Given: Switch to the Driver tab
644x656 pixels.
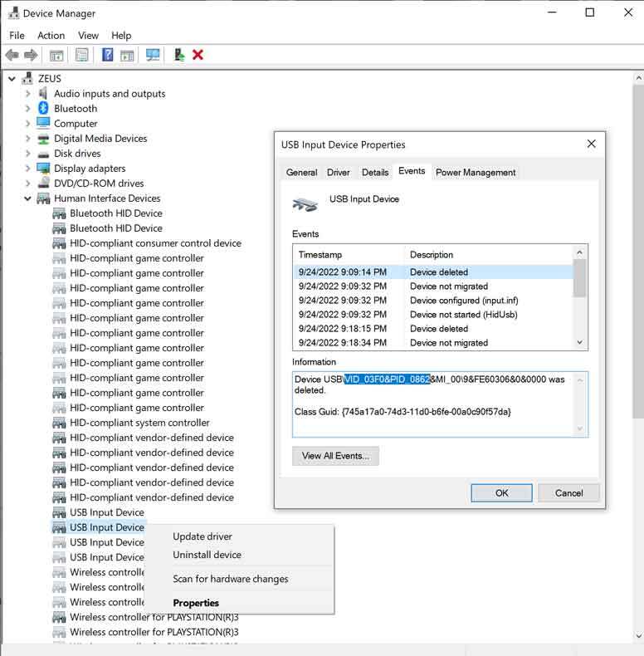Looking at the screenshot, I should [x=338, y=173].
